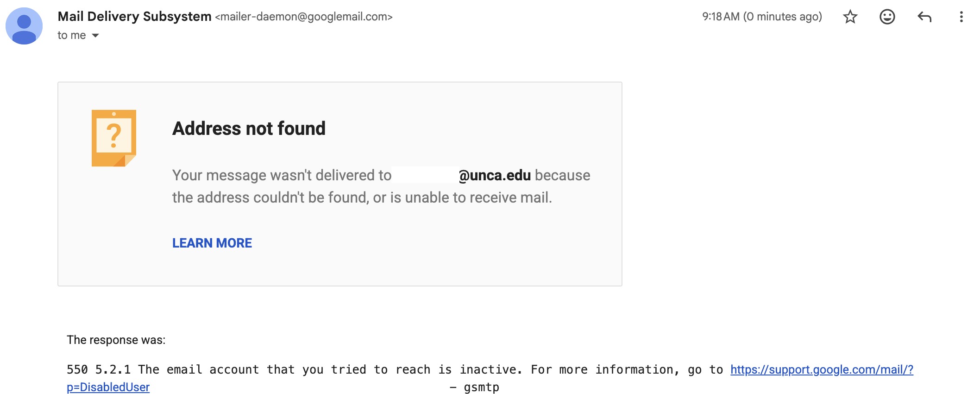This screenshot has width=980, height=394.
Task: Click the mailer-daemon@googlemail.com address
Action: (304, 17)
